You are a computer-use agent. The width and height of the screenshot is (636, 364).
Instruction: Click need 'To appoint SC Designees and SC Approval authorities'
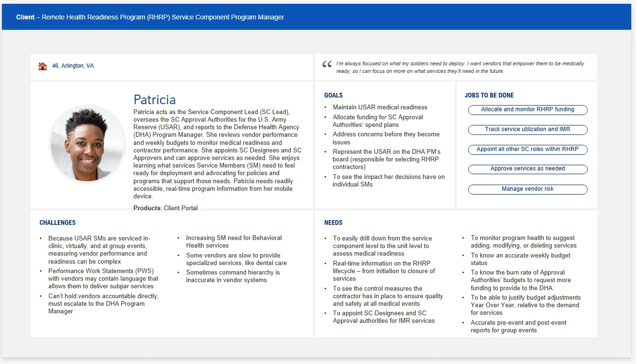point(383,317)
